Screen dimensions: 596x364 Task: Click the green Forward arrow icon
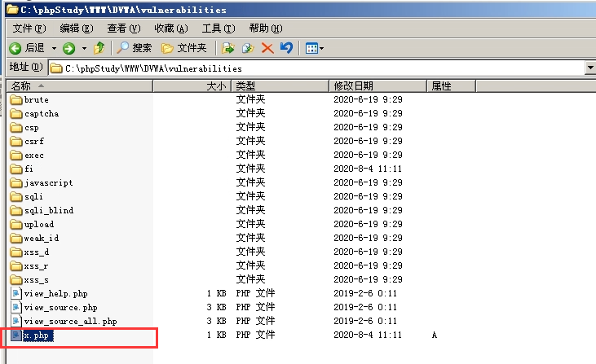[69, 48]
